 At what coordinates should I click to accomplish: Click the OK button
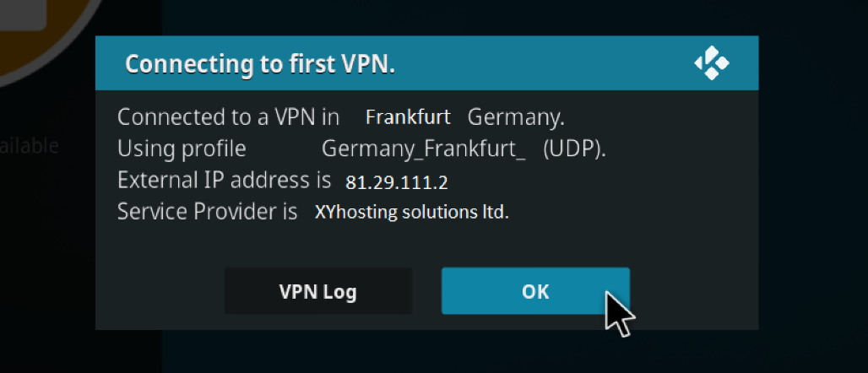coord(535,291)
